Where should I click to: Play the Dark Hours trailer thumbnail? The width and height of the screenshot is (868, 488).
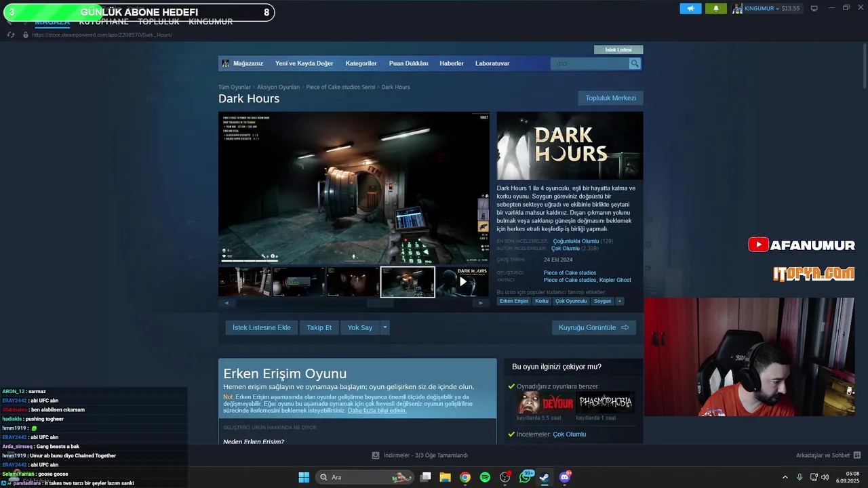click(462, 282)
